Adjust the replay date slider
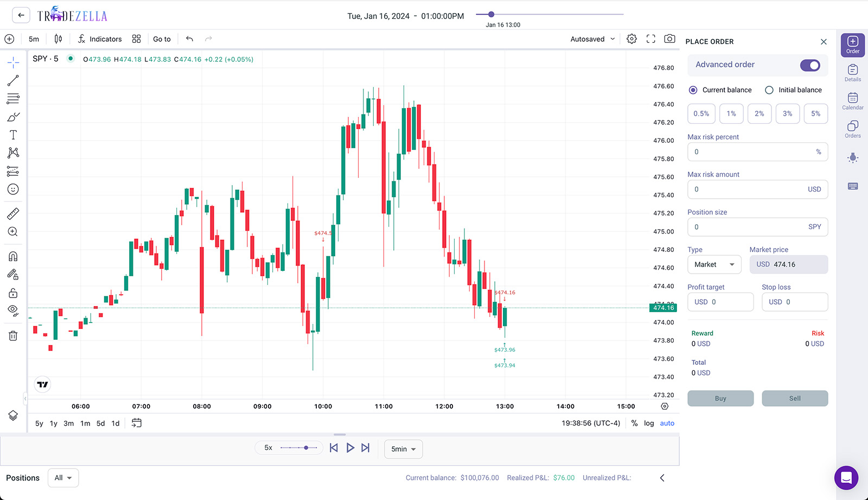Screen dimensions: 868x500 click(x=491, y=14)
